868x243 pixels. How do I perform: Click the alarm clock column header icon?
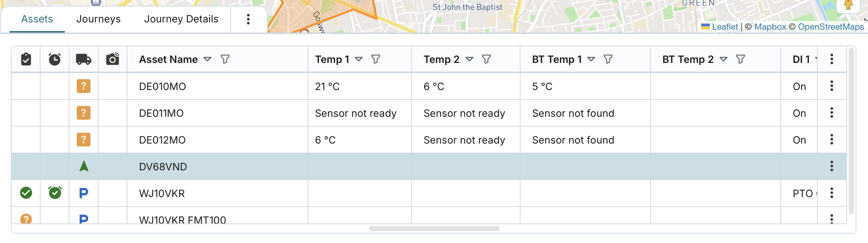click(x=55, y=59)
